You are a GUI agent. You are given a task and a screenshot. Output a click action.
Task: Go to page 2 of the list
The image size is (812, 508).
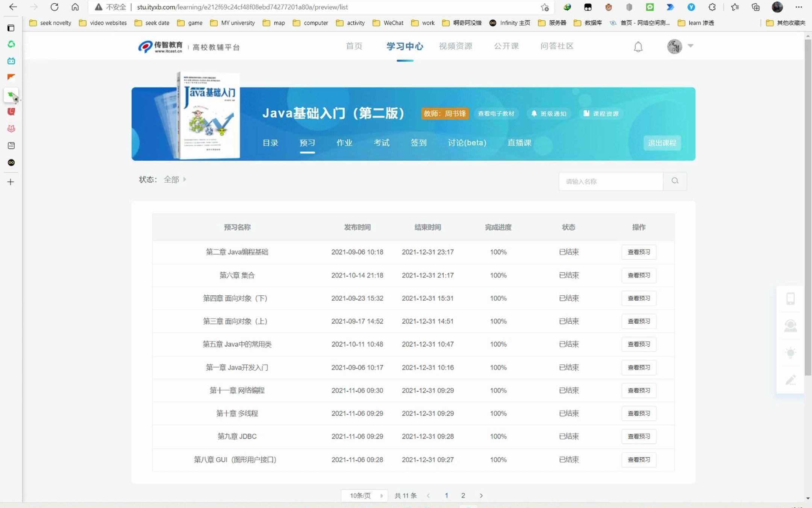click(x=463, y=496)
